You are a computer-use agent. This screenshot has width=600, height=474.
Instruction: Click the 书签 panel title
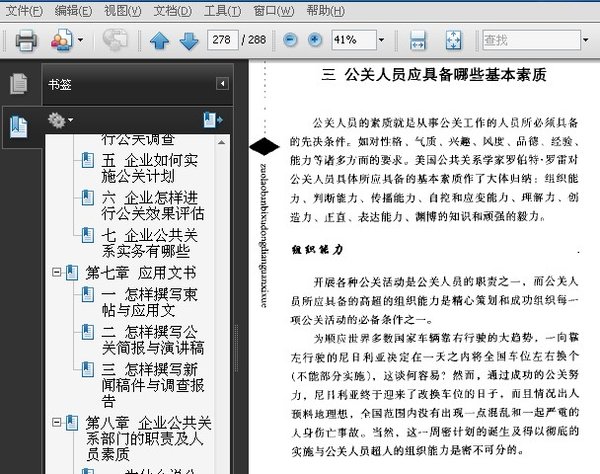[x=60, y=84]
